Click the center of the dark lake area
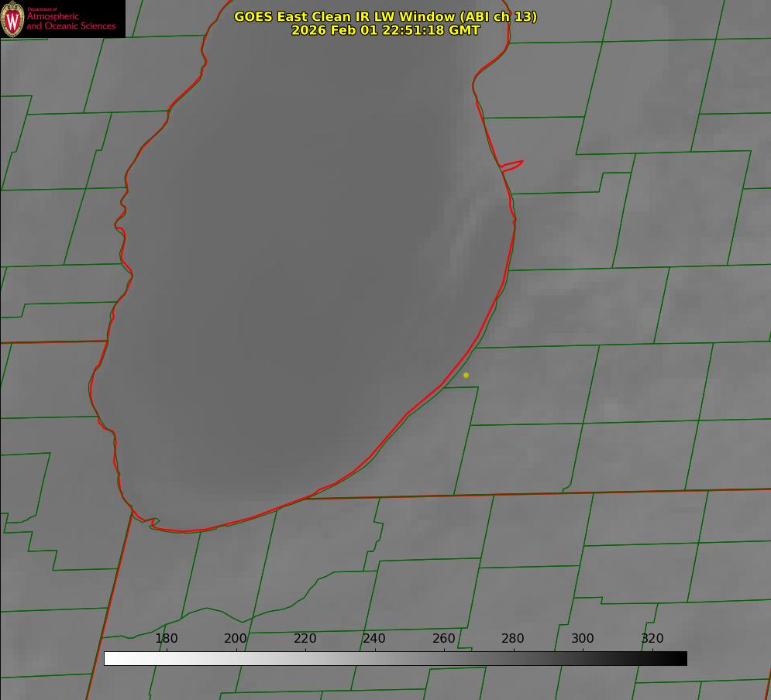 coord(302,294)
